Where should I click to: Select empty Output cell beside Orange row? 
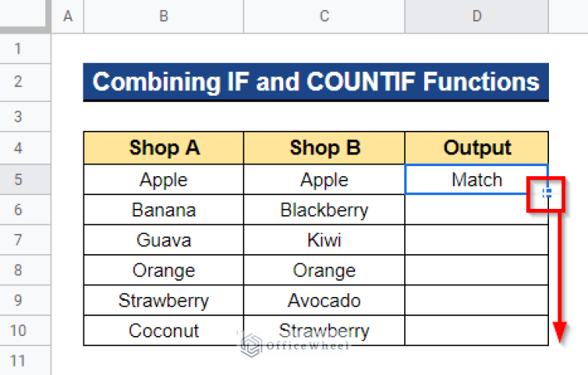pos(477,270)
